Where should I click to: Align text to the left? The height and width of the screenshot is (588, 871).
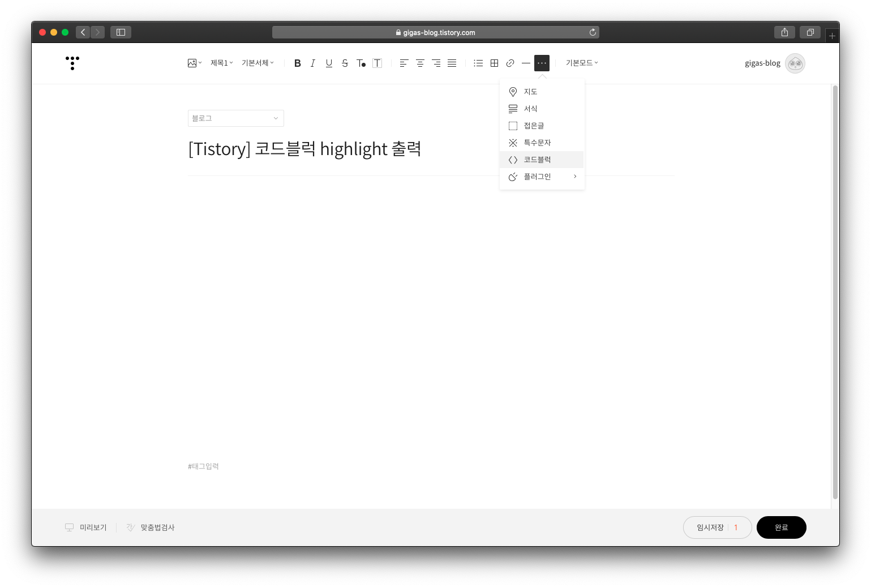click(404, 63)
